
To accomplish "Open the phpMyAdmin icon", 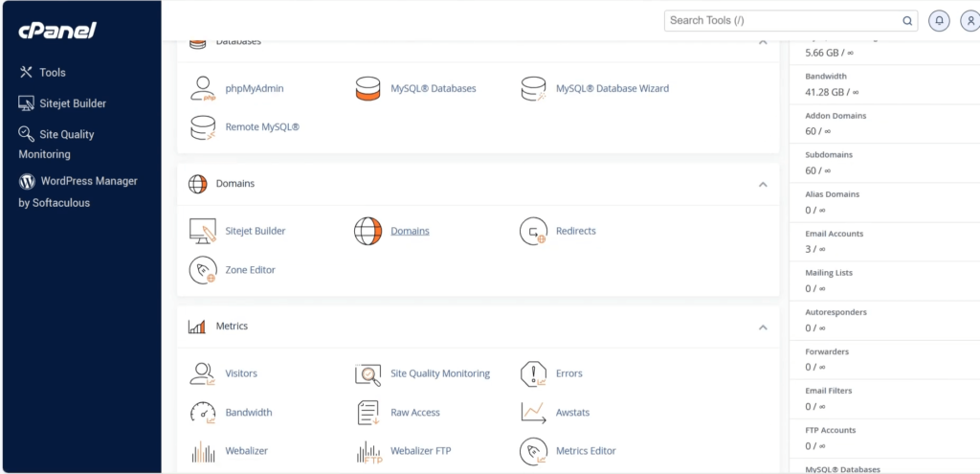I will [203, 89].
